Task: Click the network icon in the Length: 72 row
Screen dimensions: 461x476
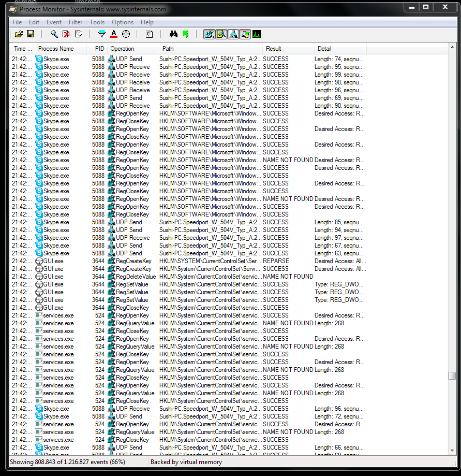Action: click(112, 416)
